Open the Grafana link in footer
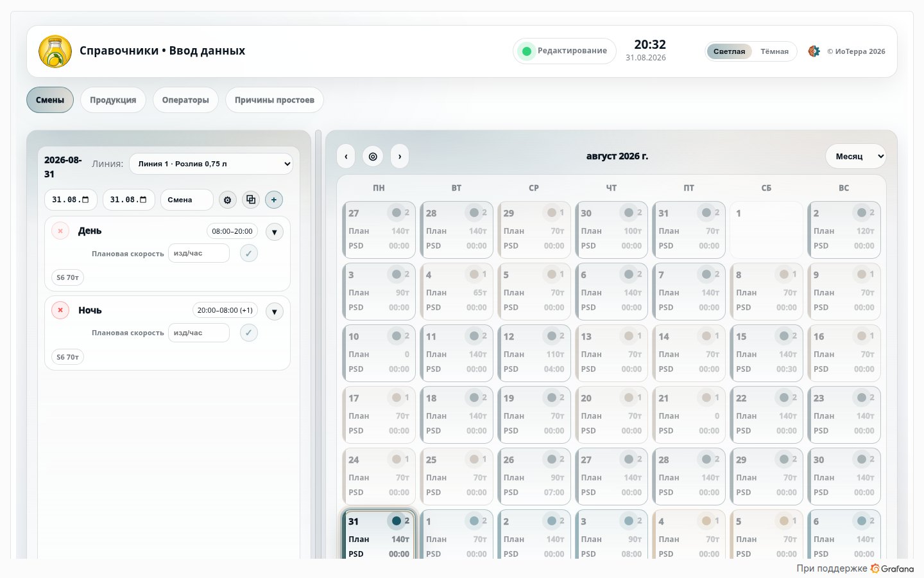The height and width of the screenshot is (578, 924). tap(892, 568)
